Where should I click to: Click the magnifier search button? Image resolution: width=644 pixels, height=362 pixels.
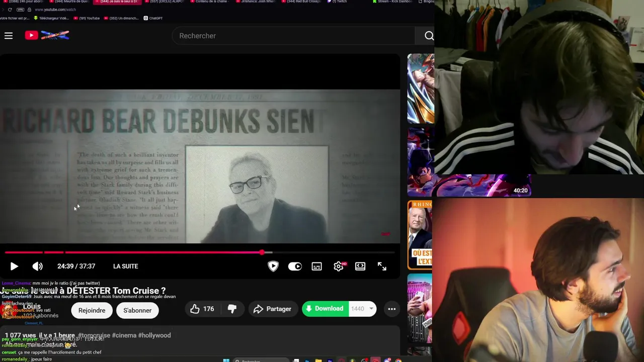tap(429, 36)
